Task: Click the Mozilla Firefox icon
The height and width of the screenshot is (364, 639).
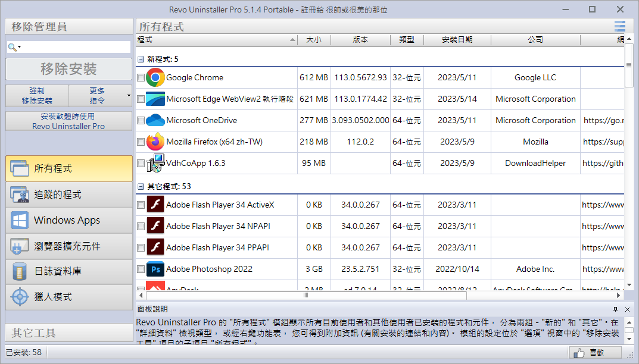Action: tap(155, 142)
